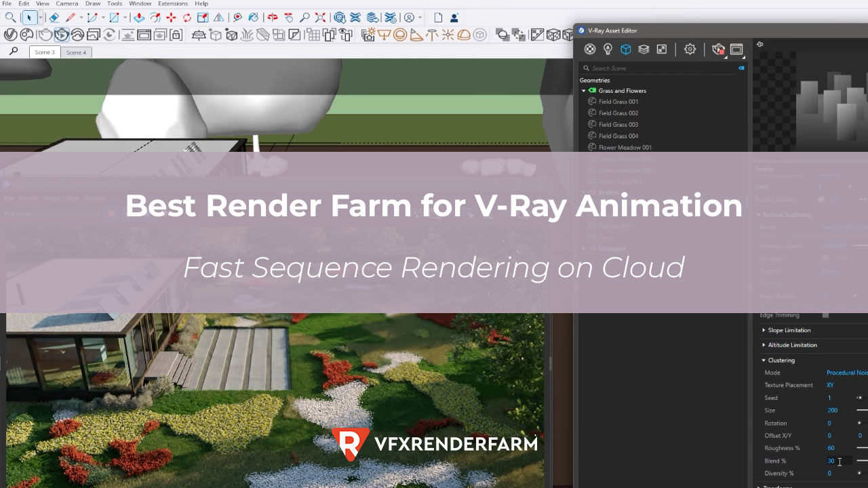The image size is (868, 488).
Task: Add V-Ray sphere light
Action: [x=400, y=35]
